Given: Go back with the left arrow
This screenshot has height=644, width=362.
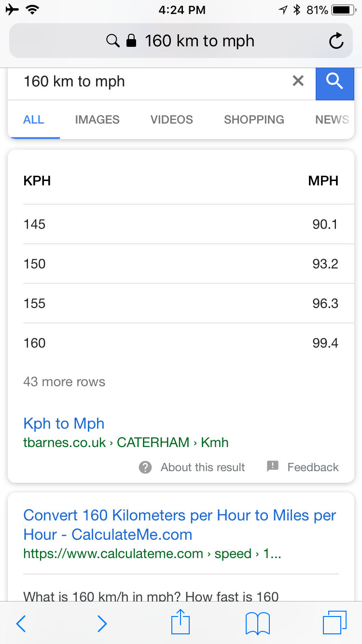Looking at the screenshot, I should (x=21, y=624).
